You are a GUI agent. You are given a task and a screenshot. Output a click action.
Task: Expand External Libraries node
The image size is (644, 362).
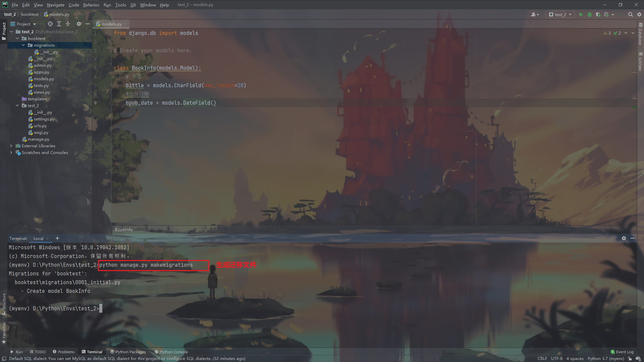pos(11,146)
